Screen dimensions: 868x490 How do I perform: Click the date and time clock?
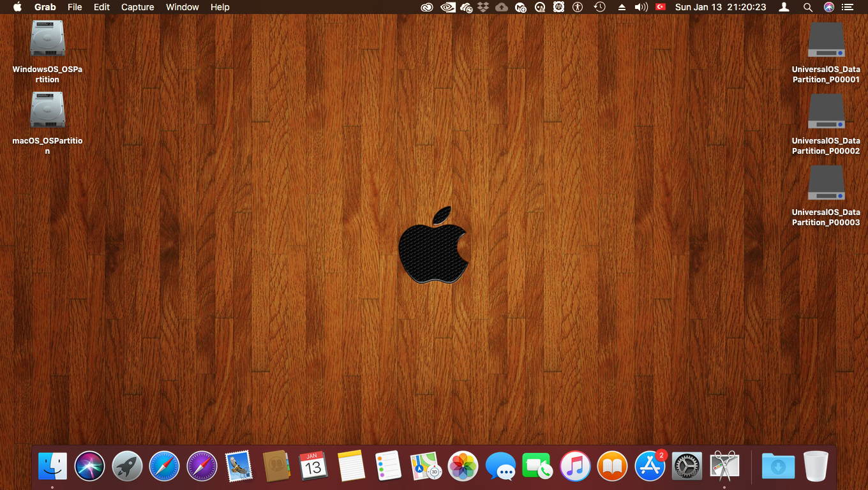coord(720,7)
